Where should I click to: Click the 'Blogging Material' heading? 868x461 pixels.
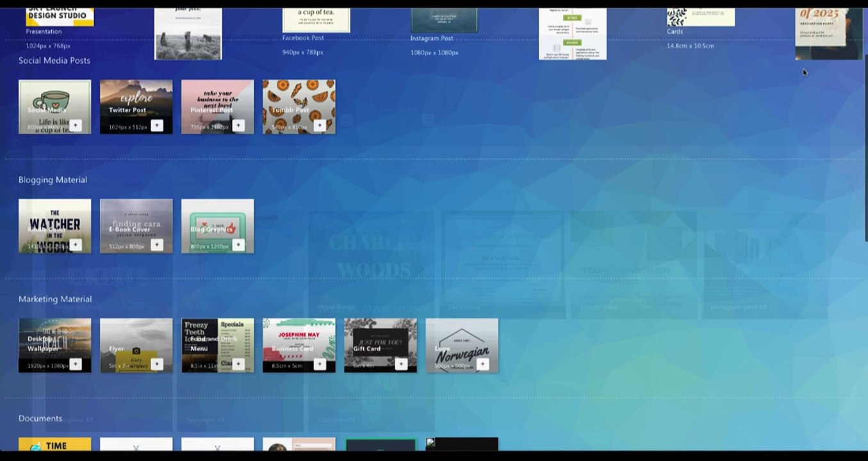tap(53, 180)
